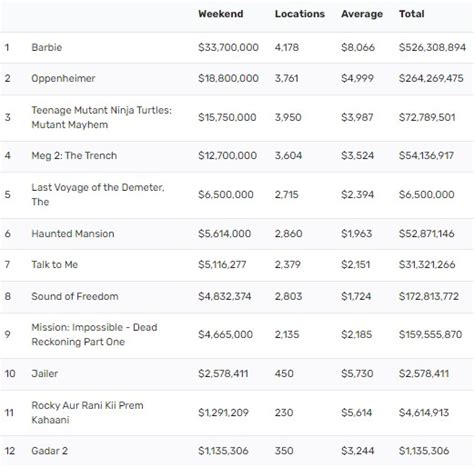Click the Locations column header
The image size is (474, 467).
tap(300, 14)
